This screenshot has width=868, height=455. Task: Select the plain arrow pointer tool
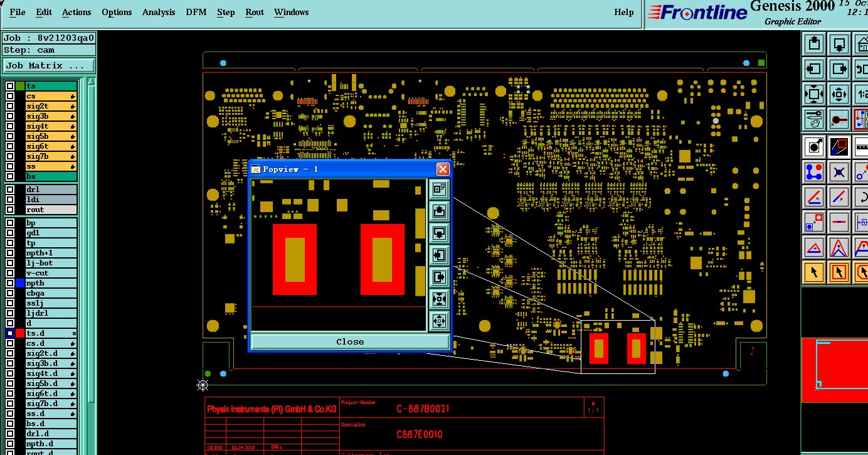click(x=814, y=272)
